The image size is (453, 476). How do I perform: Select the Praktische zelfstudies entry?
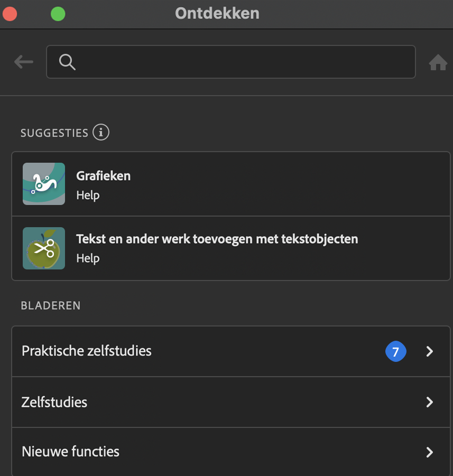click(x=87, y=351)
